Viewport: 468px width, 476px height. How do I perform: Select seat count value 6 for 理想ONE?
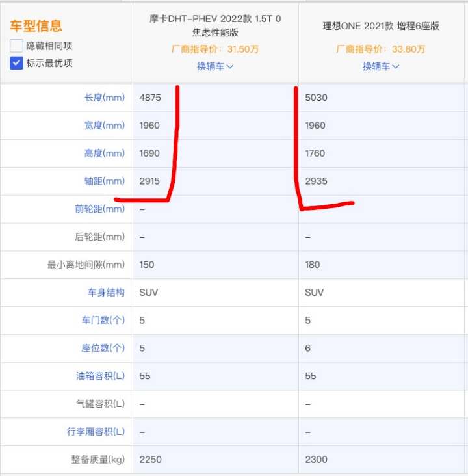coord(307,348)
